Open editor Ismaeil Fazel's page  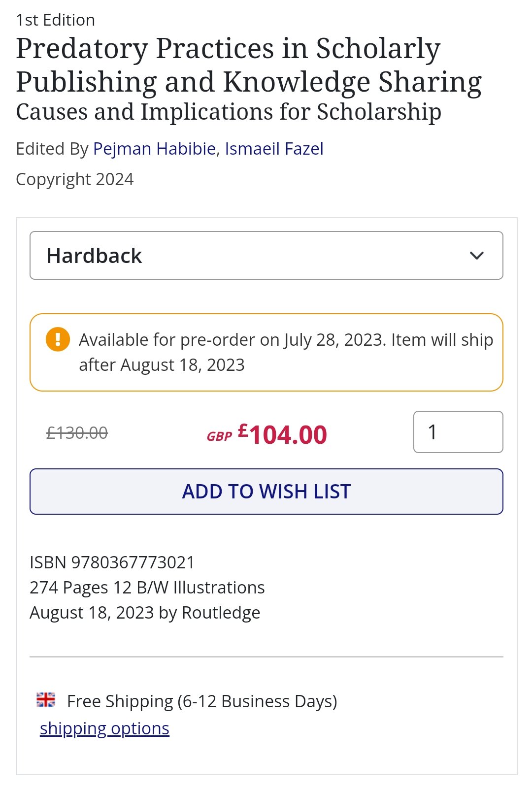point(274,148)
